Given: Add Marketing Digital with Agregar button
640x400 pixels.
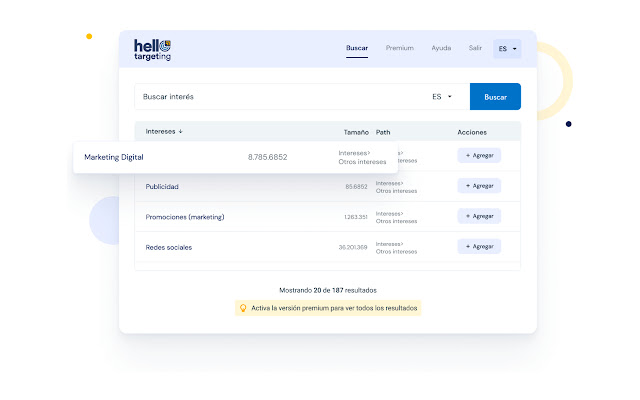Looking at the screenshot, I should pos(479,156).
